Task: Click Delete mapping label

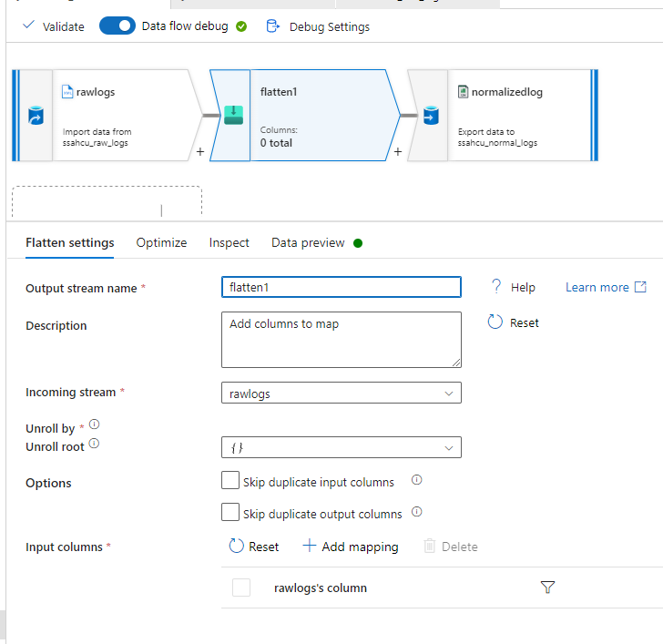Action: 460,547
